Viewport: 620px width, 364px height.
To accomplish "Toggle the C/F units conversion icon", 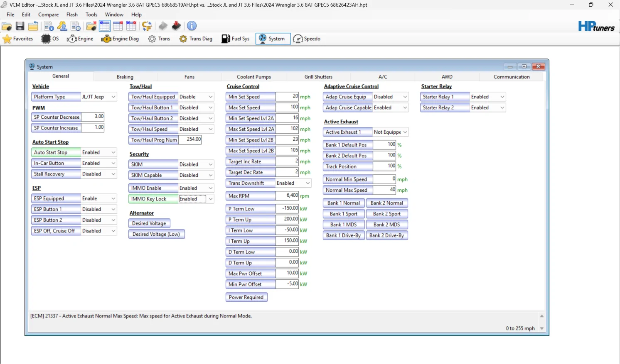I will click(x=147, y=26).
